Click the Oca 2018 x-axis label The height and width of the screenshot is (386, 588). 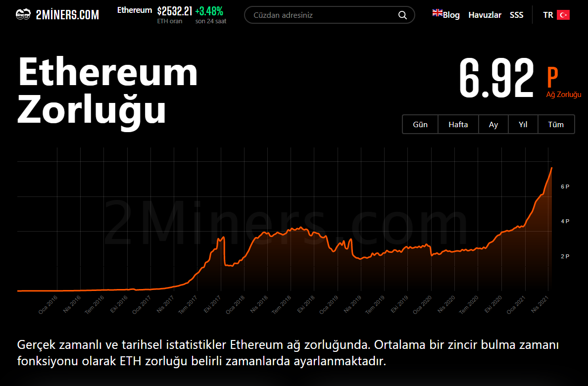[235, 305]
